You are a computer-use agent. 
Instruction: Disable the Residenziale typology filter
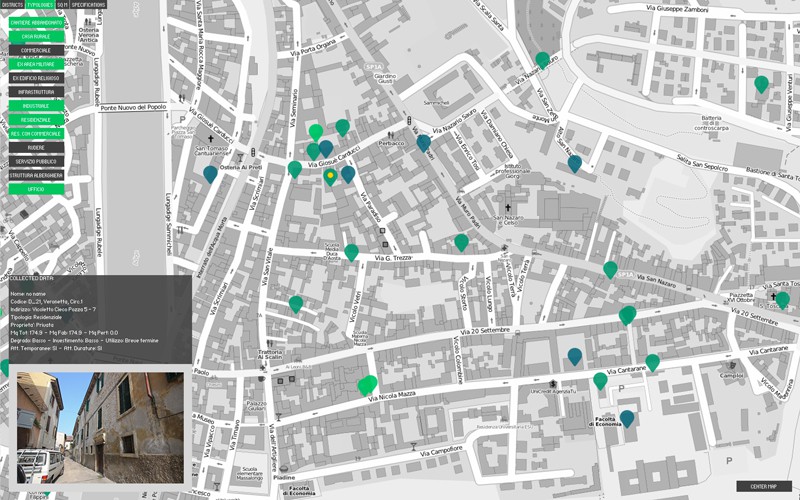(36, 120)
